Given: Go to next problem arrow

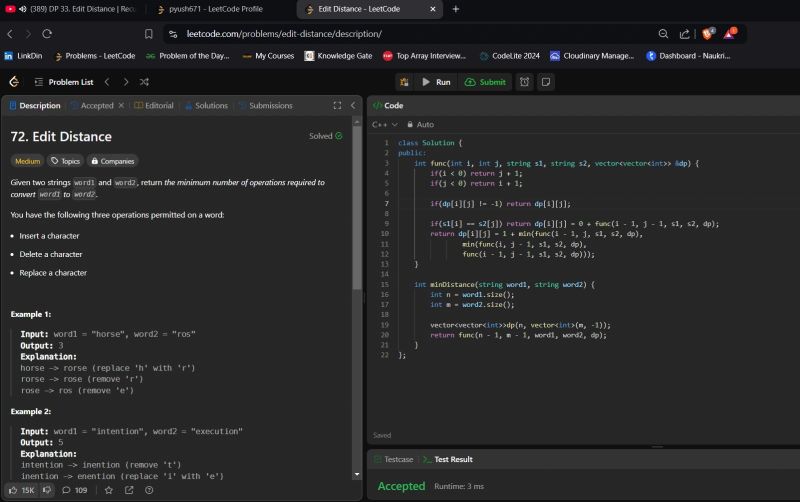Looking at the screenshot, I should (126, 82).
